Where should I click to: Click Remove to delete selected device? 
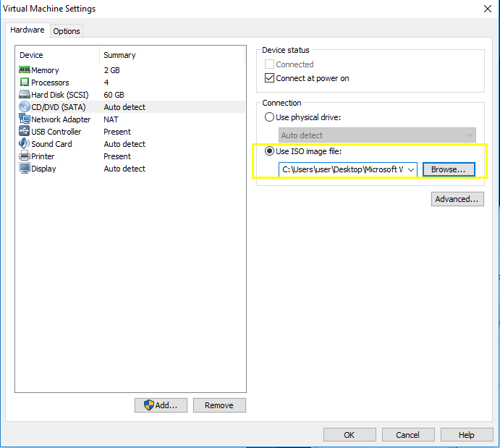click(219, 405)
